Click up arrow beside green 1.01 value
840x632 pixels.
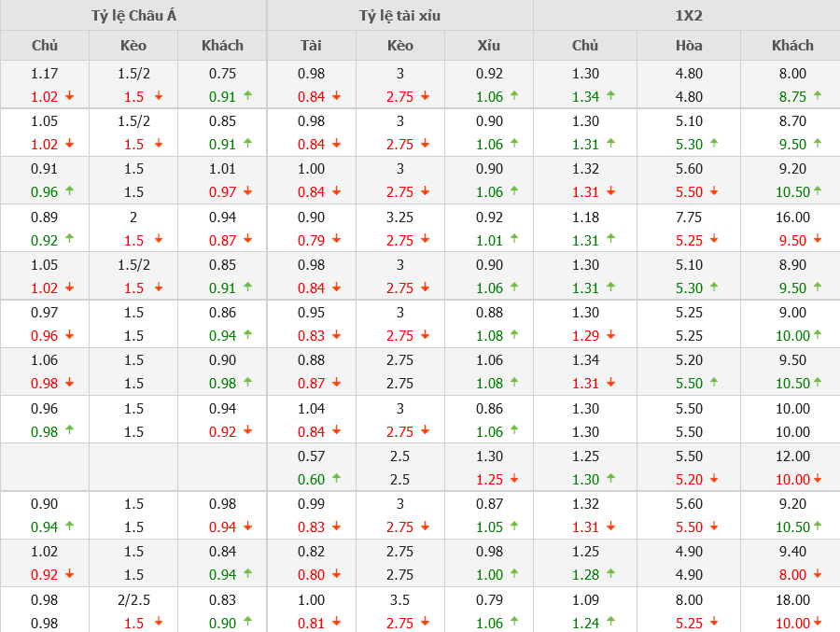point(514,239)
